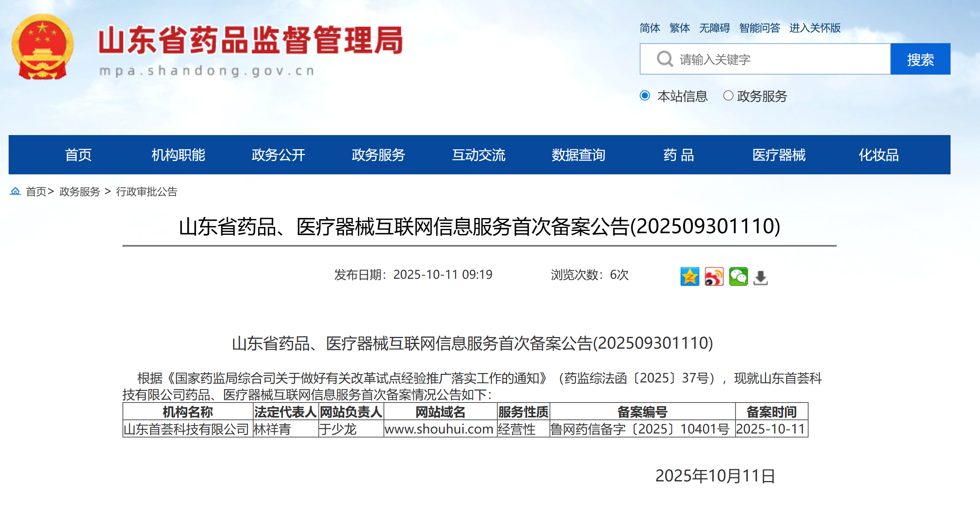The width and height of the screenshot is (980, 514).
Task: Select 政务服务 radio button
Action: (728, 96)
